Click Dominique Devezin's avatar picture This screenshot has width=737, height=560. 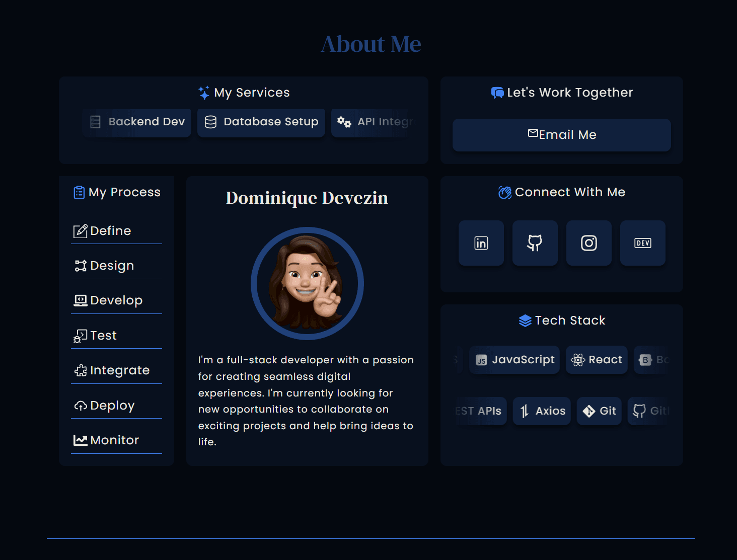tap(308, 283)
